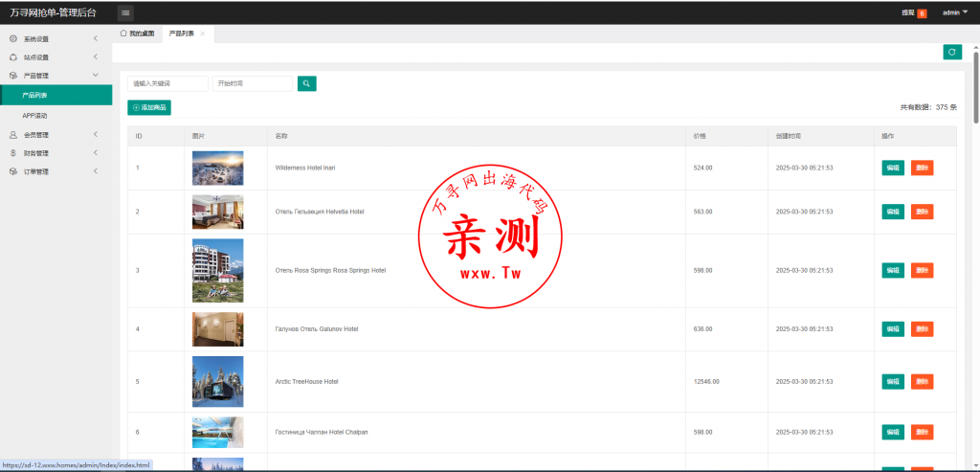Click the Galunov Hotel thumbnail
The image size is (980, 472).
[218, 329]
